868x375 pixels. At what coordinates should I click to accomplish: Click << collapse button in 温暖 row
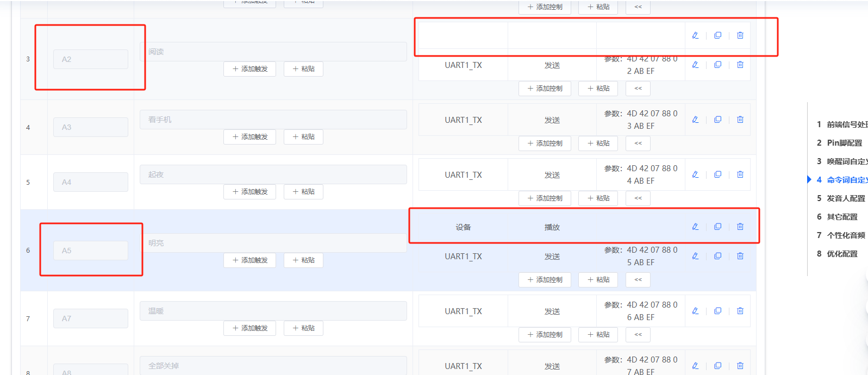point(638,335)
